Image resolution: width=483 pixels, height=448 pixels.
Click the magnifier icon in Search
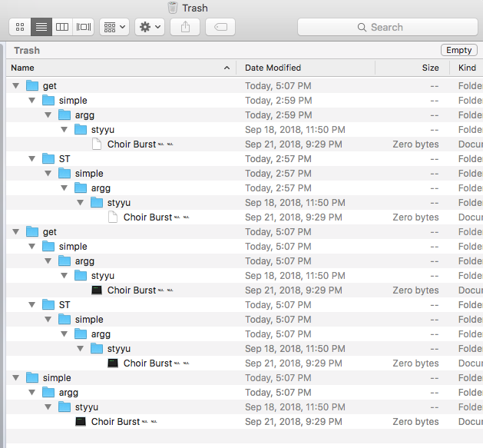click(362, 28)
